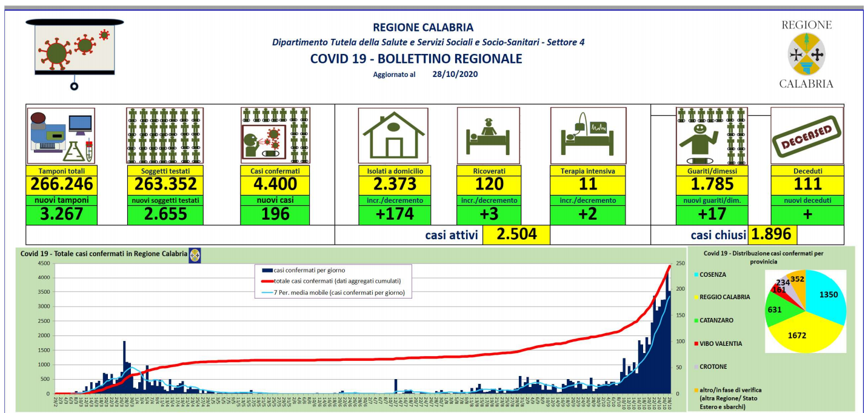Click the Soggetti testati people grid icon
The image size is (868, 413).
pyautogui.click(x=165, y=136)
